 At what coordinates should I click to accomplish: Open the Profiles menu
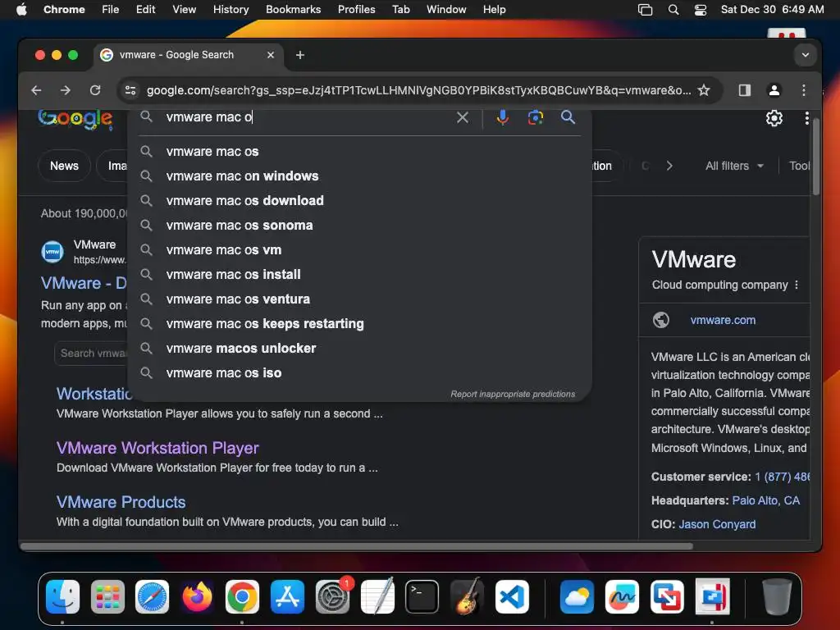point(356,10)
